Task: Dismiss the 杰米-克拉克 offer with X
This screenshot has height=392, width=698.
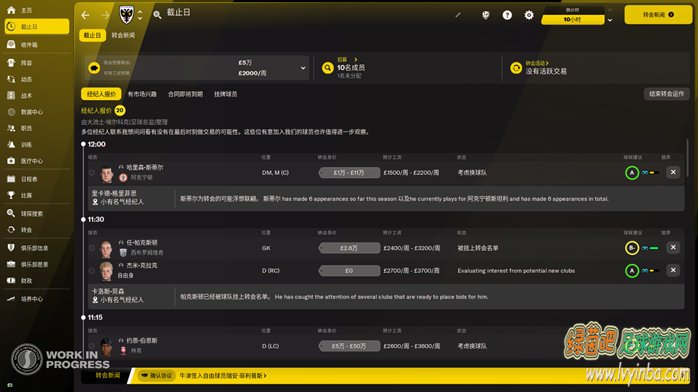Action: click(673, 270)
